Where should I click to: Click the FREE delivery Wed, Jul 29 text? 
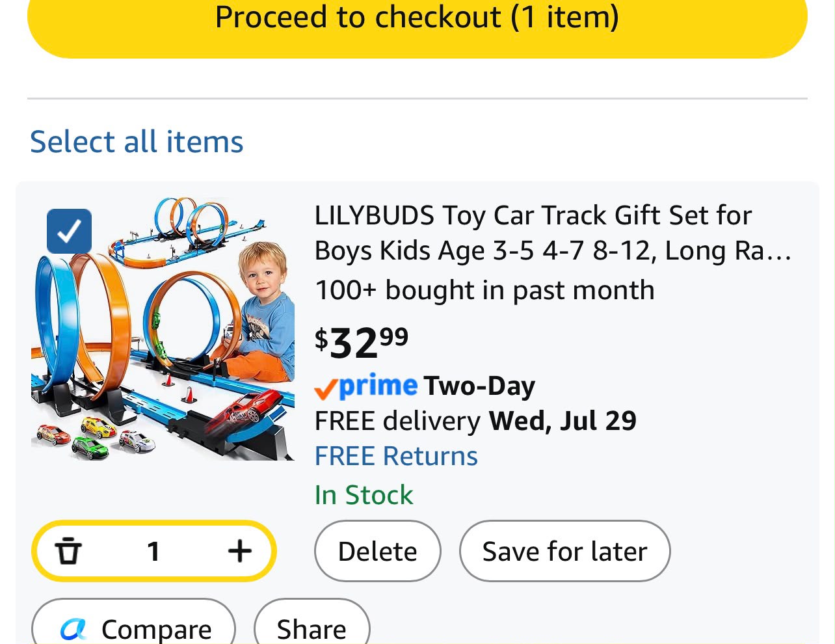click(x=475, y=421)
